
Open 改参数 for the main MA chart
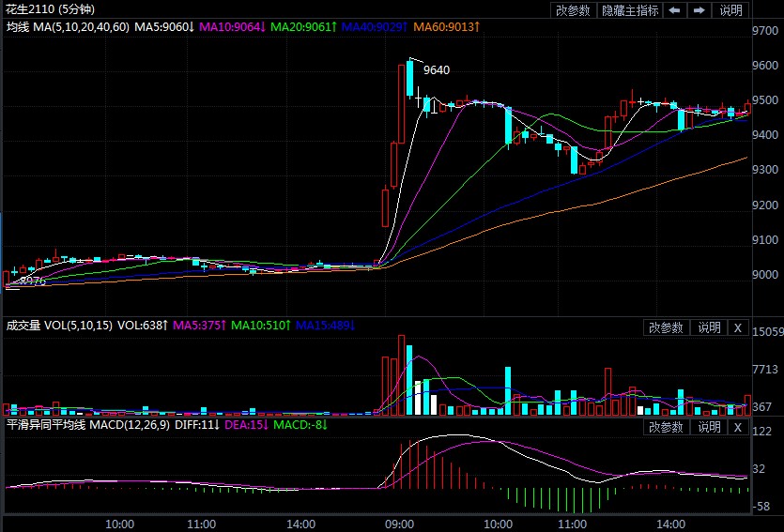(x=573, y=10)
